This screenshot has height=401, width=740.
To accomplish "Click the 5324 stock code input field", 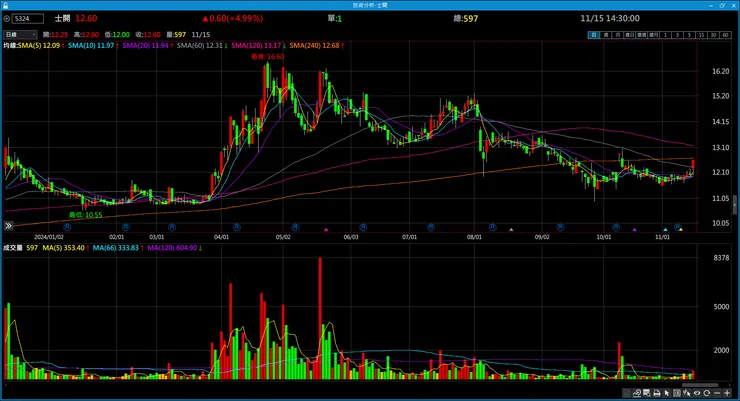I will pyautogui.click(x=28, y=18).
